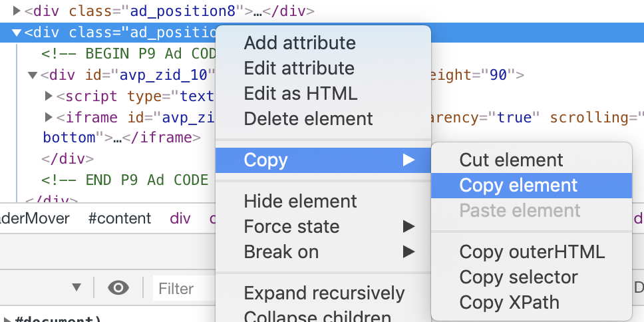Click the END P9 Ad CODE comment
The height and width of the screenshot is (322, 644).
[x=125, y=180]
